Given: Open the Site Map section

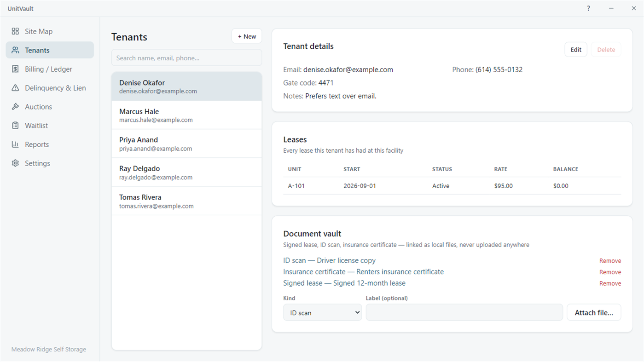Looking at the screenshot, I should click(x=50, y=31).
